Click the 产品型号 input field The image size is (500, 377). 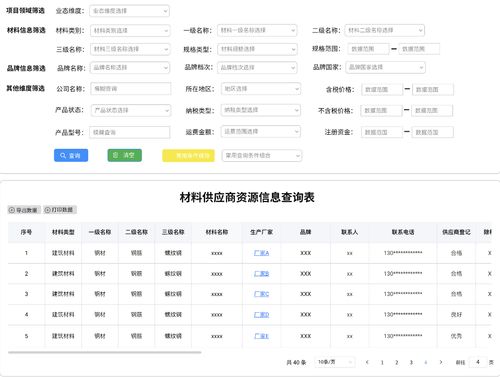coord(130,132)
